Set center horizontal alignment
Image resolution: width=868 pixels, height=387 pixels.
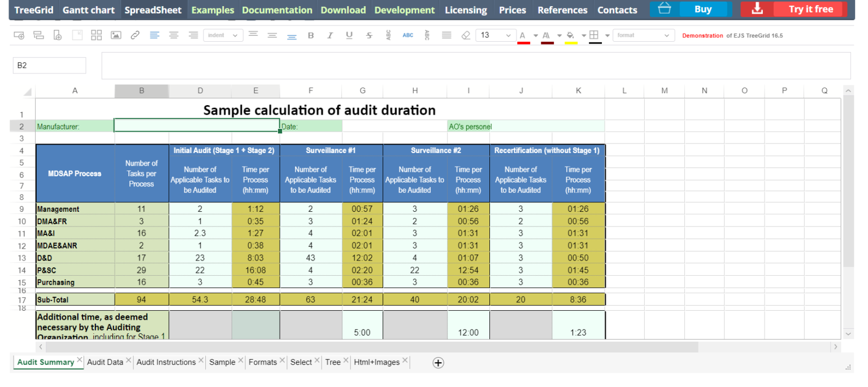(x=173, y=34)
